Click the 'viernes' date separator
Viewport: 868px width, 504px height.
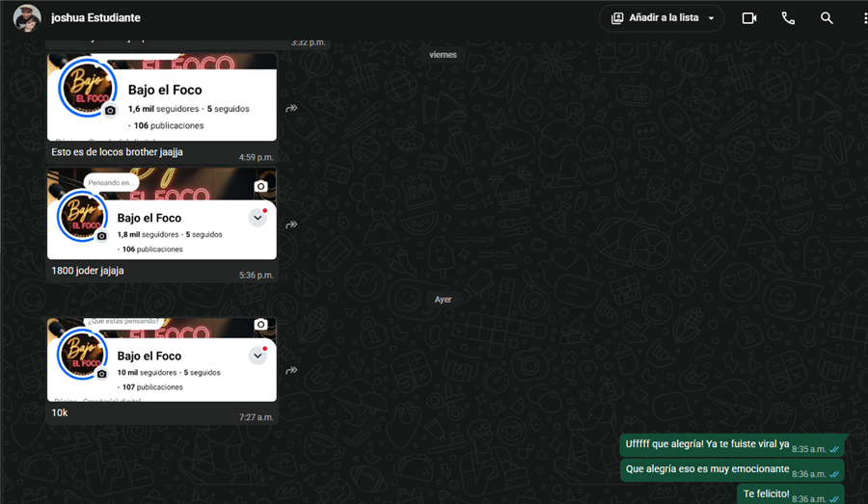[443, 55]
